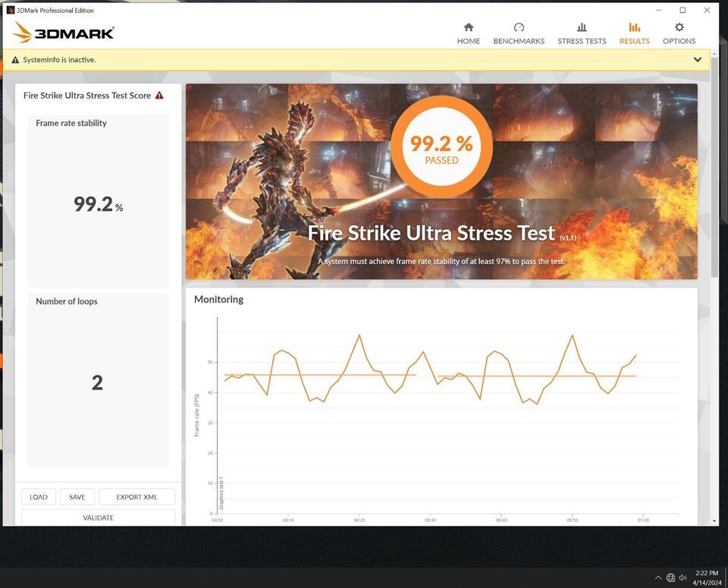Click the 99.2 % frame rate stability value
The width and height of the screenshot is (728, 588).
(x=98, y=204)
